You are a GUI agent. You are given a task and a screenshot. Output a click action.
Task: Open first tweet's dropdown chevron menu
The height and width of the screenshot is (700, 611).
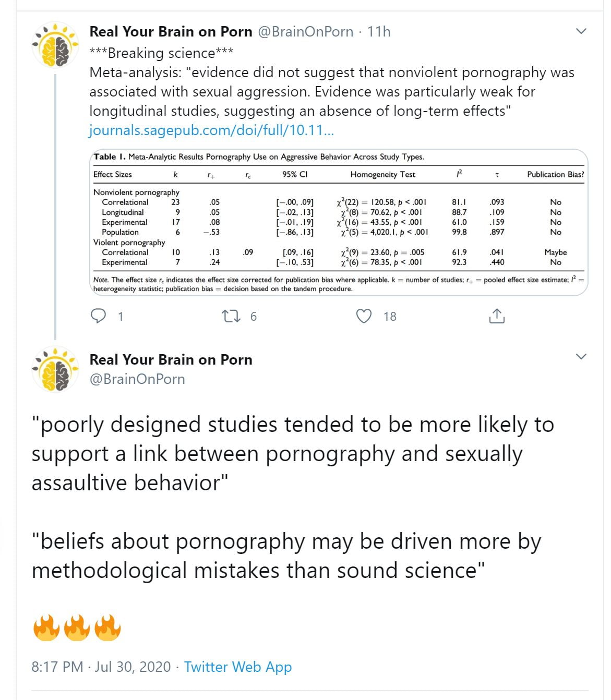tap(581, 31)
